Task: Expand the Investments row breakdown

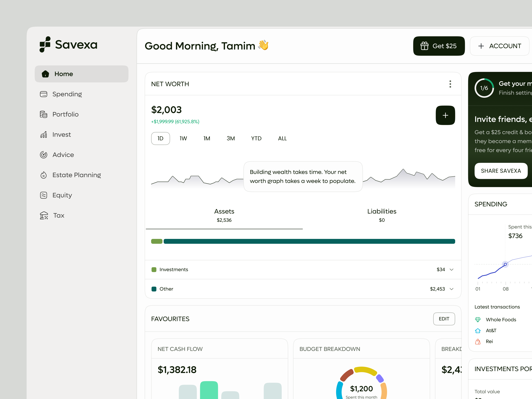Action: point(451,270)
